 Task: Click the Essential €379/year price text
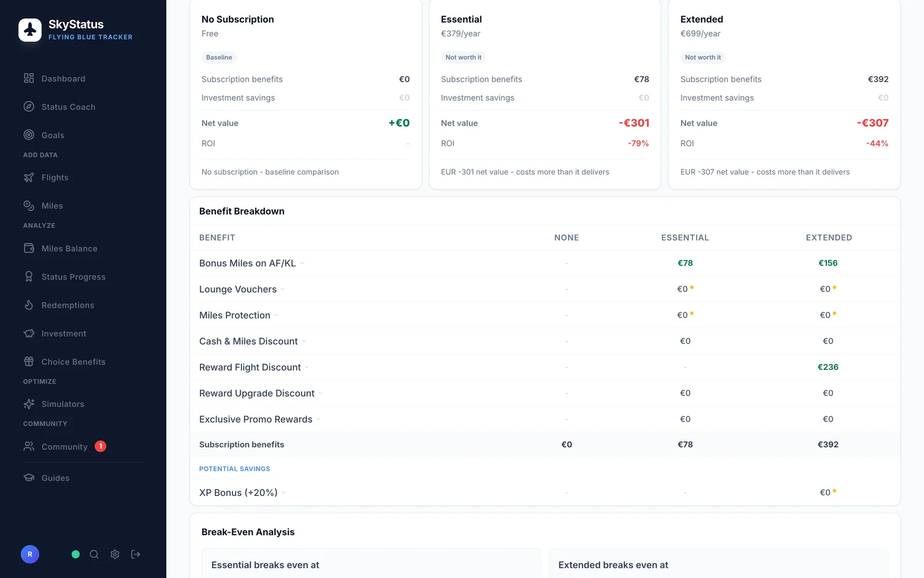[x=460, y=34]
